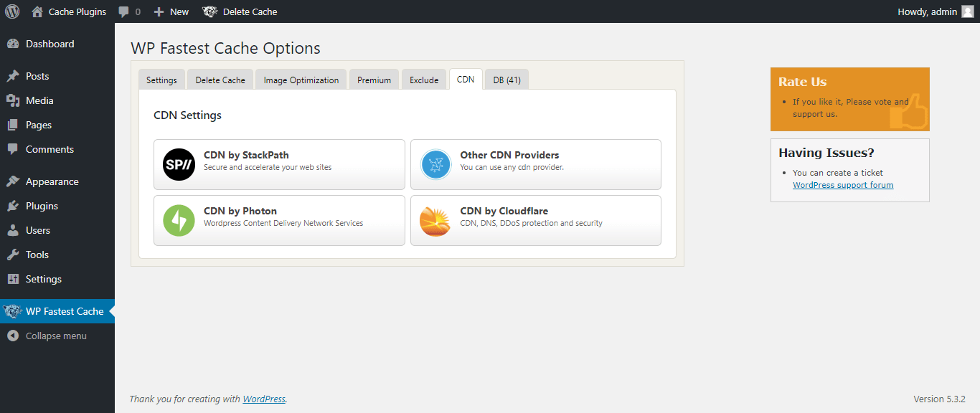The height and width of the screenshot is (413, 980).
Task: Click the Rate Us heading
Action: pos(802,82)
